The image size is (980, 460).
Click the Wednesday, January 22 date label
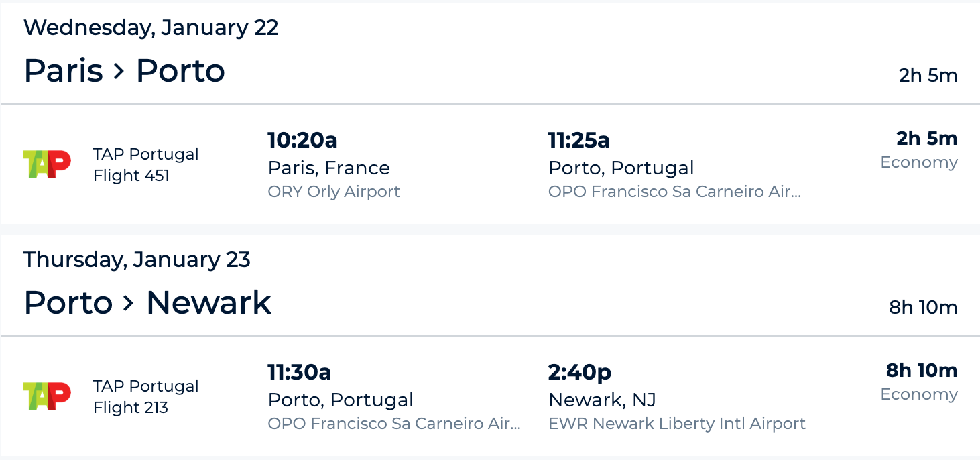[151, 27]
